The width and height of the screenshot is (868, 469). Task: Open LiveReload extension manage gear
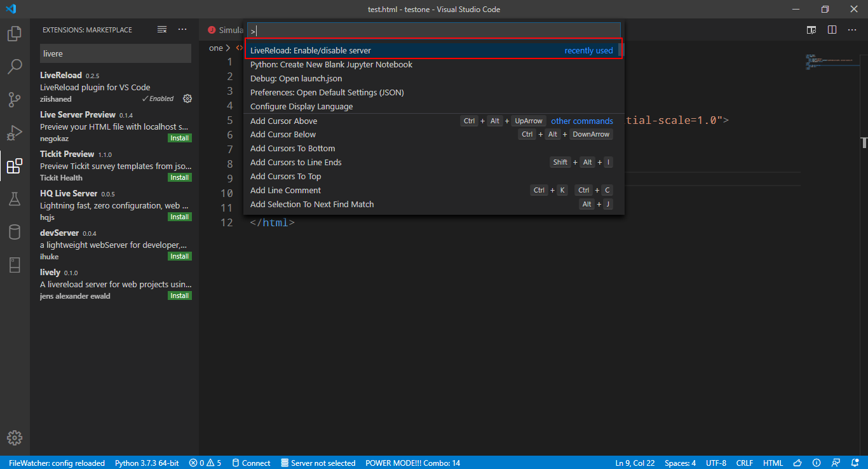[x=187, y=99]
